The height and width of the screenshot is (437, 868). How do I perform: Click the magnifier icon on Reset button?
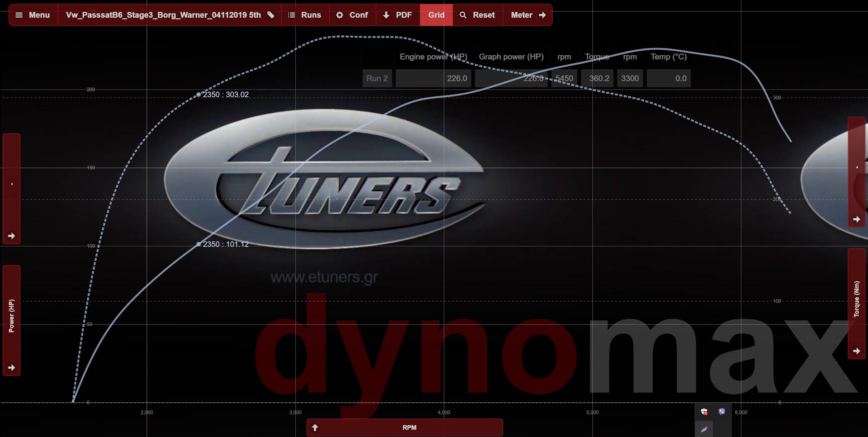[x=463, y=15]
